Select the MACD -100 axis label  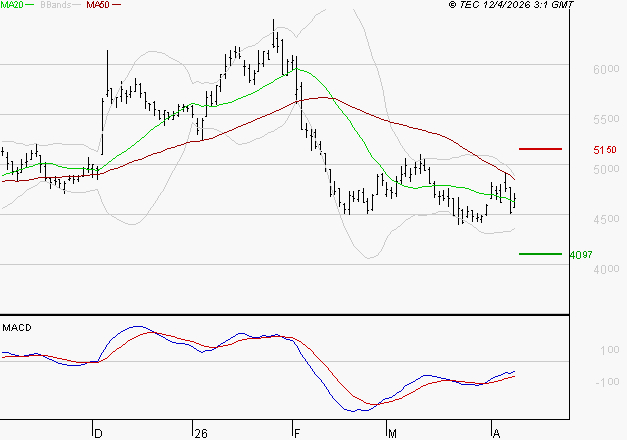click(x=607, y=382)
